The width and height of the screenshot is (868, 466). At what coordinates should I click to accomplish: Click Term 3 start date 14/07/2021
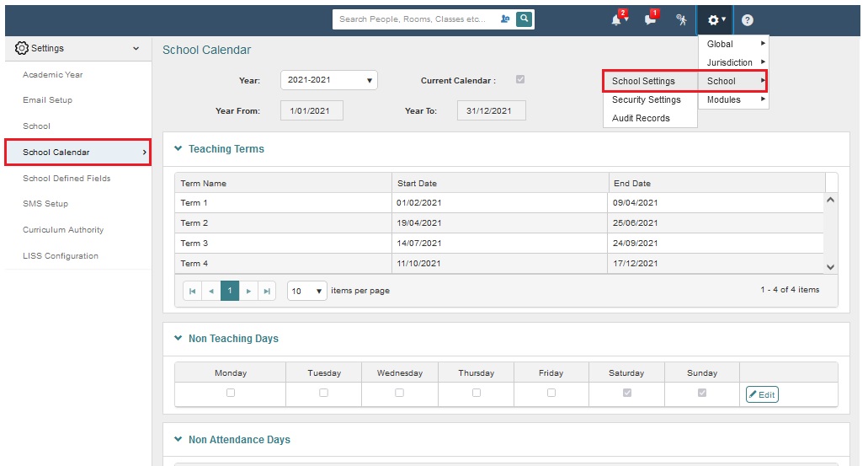coord(419,244)
